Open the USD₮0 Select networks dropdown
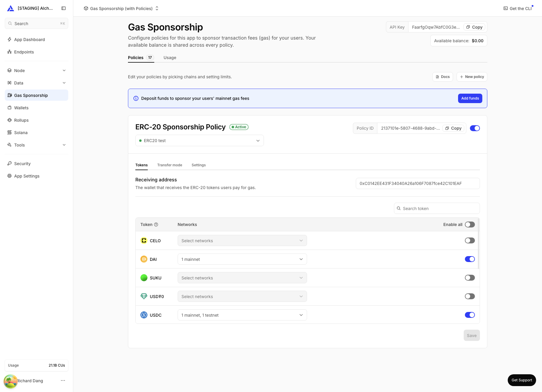 point(242,296)
